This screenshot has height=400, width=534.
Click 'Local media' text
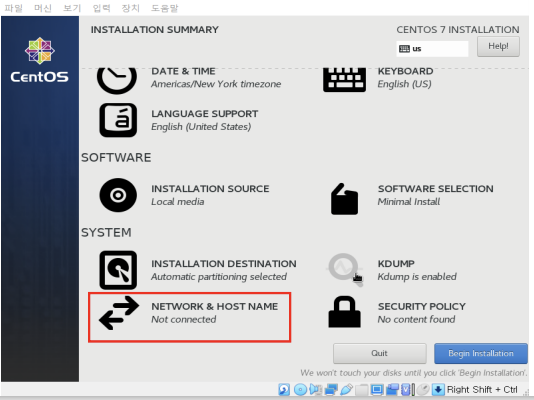click(178, 202)
